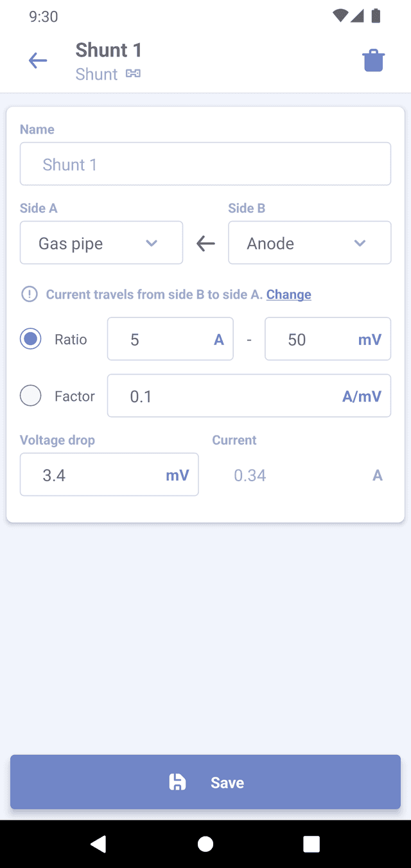411x868 pixels.
Task: Open the Side B Anode dropdown
Action: pos(310,243)
